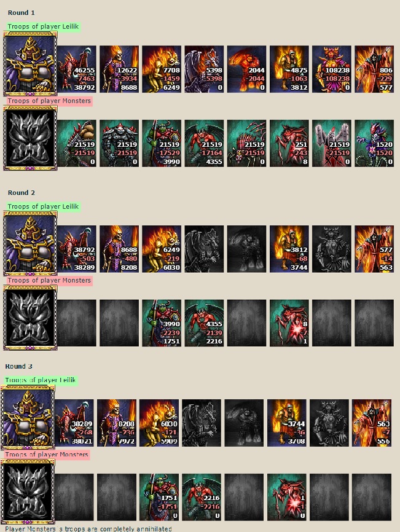This screenshot has height=532, width=400.
Task: Click Round 3 winged demon losing 2216
Action: [202, 497]
